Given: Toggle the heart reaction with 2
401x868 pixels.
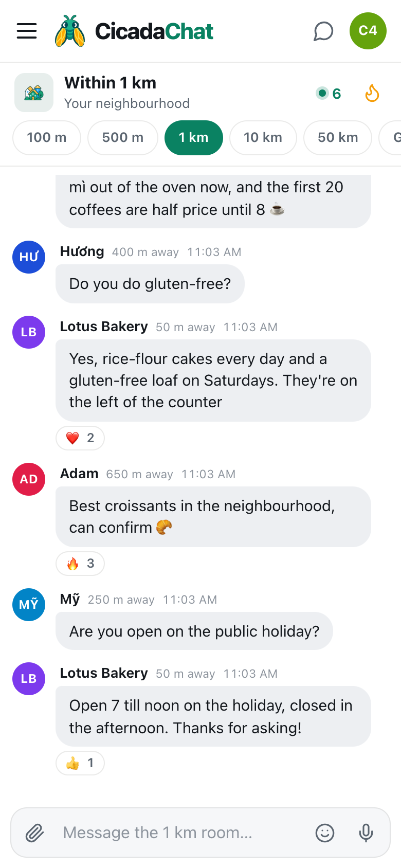Looking at the screenshot, I should click(80, 438).
